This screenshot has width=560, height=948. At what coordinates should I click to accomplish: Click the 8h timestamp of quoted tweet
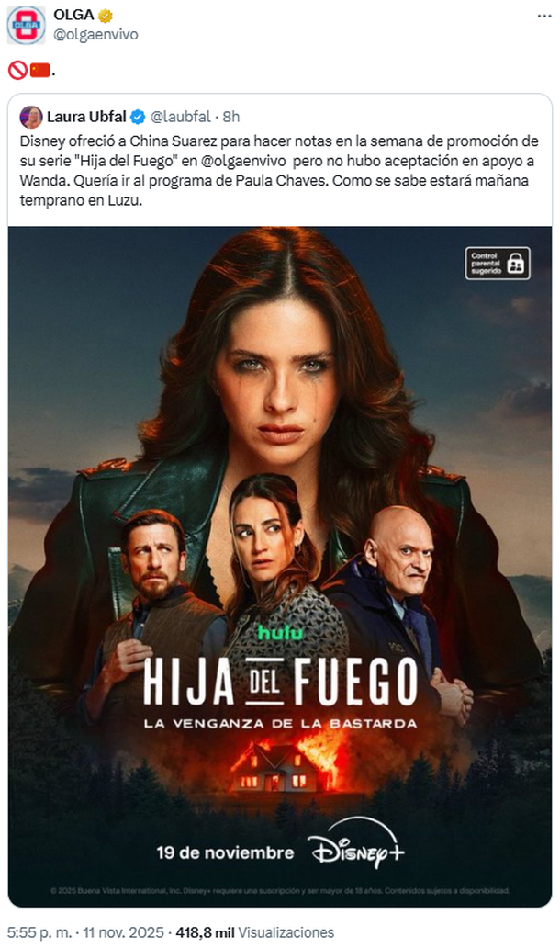click(x=230, y=117)
